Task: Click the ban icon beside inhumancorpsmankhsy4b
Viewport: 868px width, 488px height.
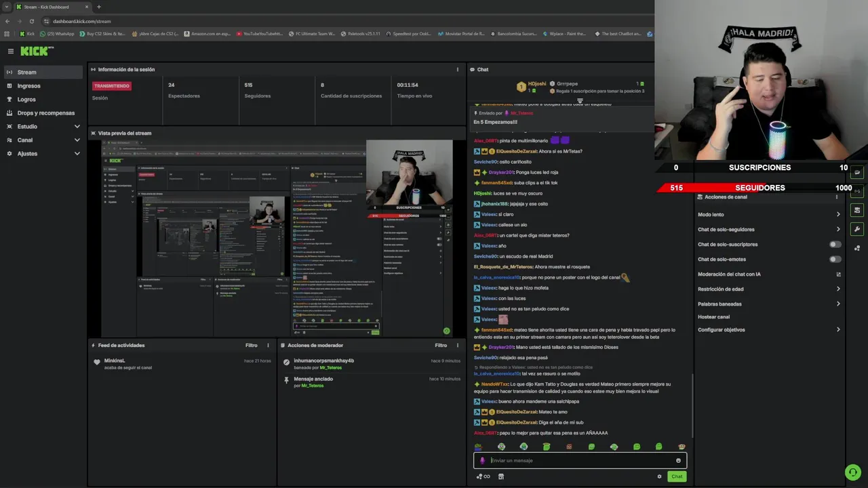Action: 287,363
